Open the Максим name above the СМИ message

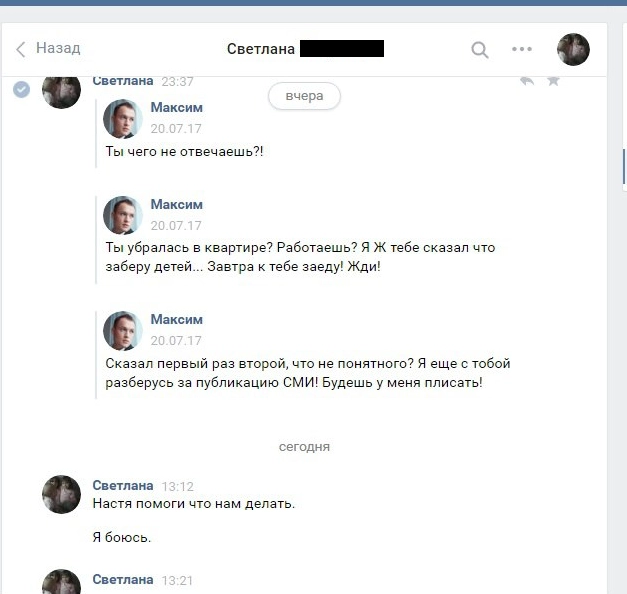click(176, 319)
